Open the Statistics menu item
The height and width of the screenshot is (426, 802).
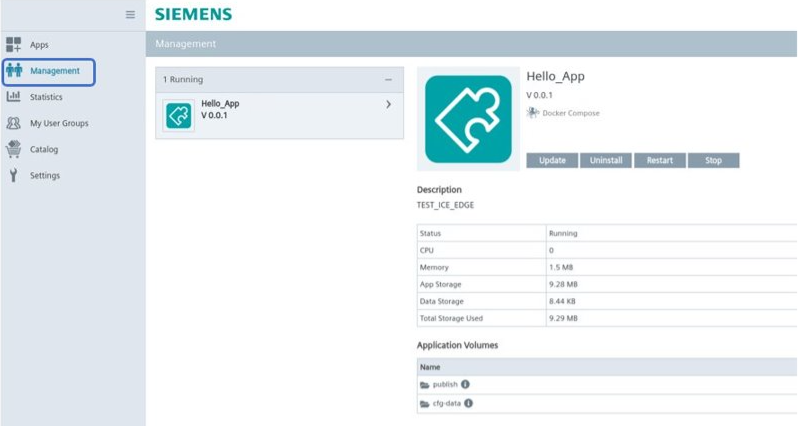coord(46,97)
